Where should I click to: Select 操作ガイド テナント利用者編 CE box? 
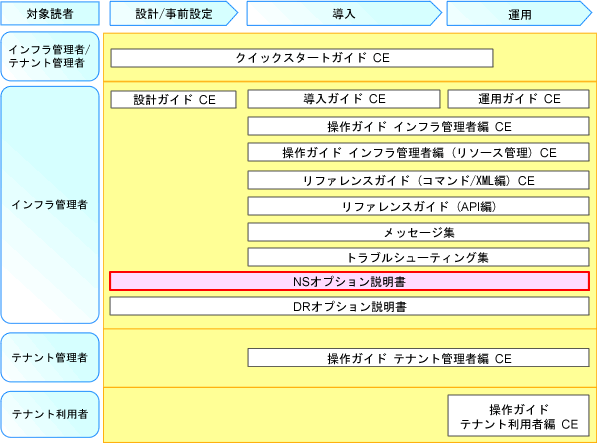(x=519, y=416)
